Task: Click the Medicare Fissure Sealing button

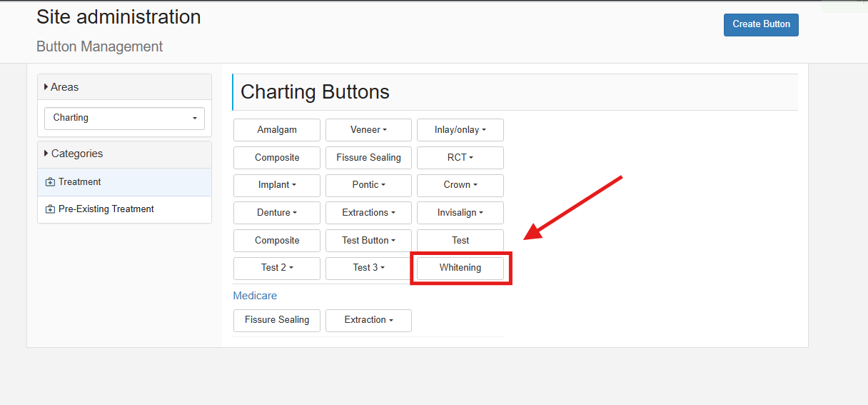Action: pos(277,320)
